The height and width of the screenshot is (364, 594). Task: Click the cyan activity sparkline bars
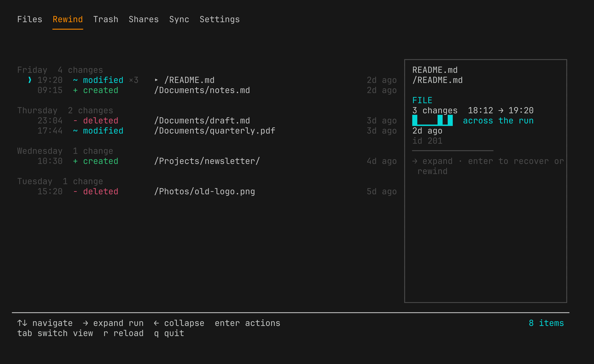pyautogui.click(x=433, y=120)
